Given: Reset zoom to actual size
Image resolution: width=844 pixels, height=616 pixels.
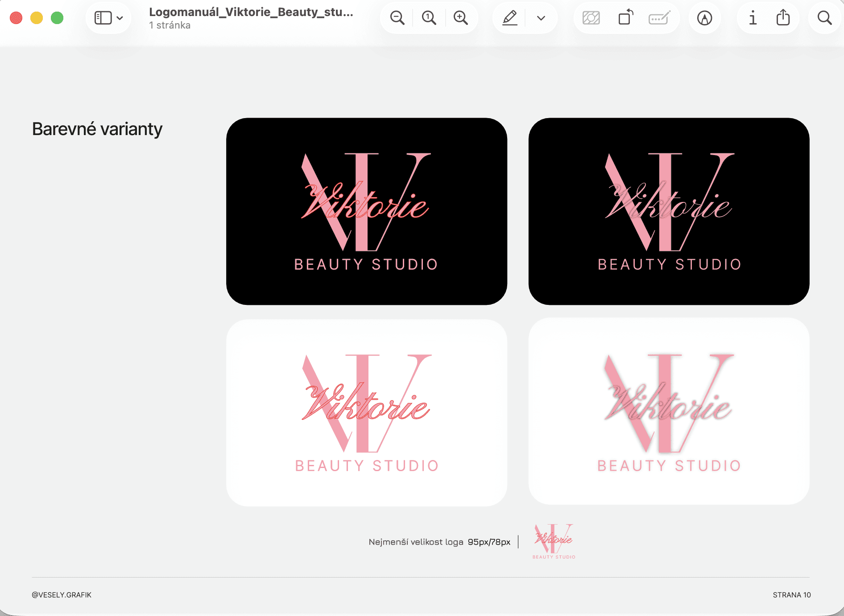Looking at the screenshot, I should click(x=429, y=18).
